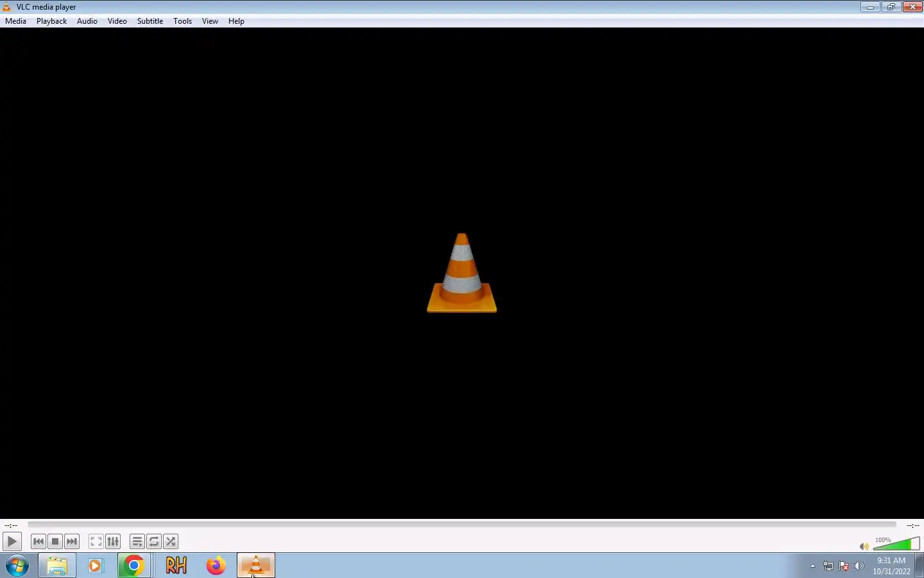This screenshot has height=578, width=924.
Task: Open the Subtitle menu
Action: coord(150,21)
